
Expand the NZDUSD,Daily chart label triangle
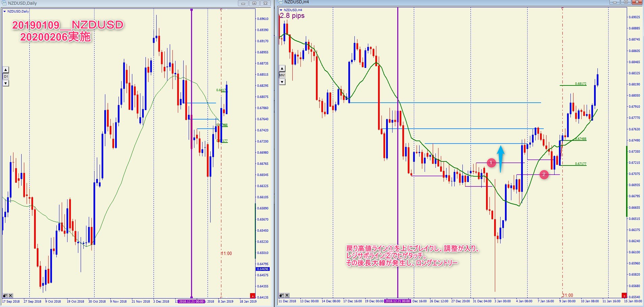(4, 11)
